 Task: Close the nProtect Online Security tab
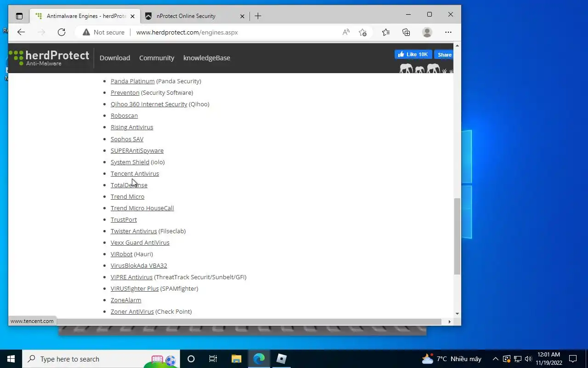242,16
